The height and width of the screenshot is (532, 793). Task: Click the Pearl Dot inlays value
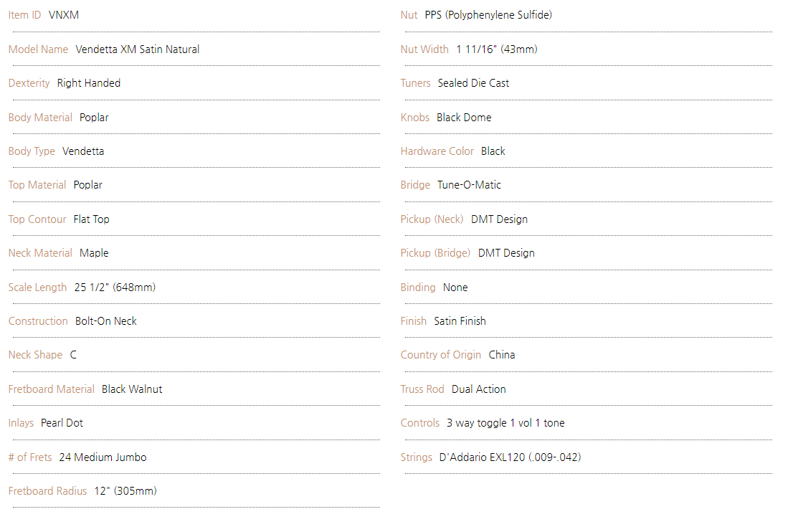[62, 423]
